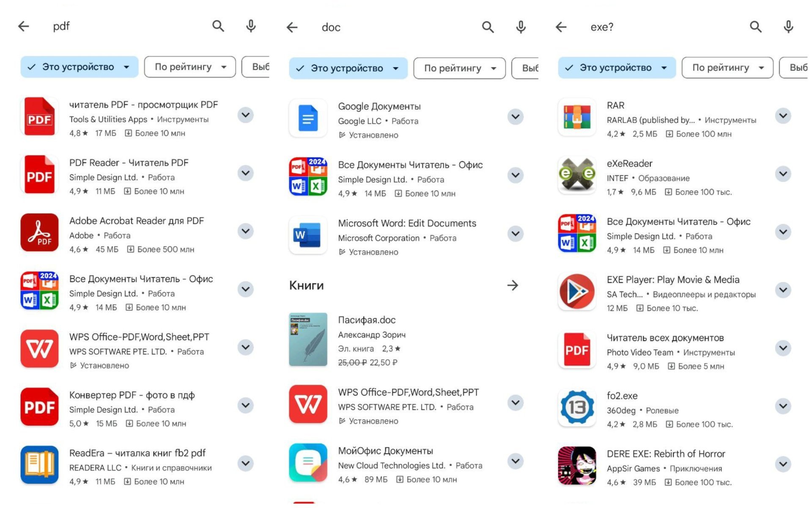This screenshot has height=508, width=812.
Task: Open Все Документы Читатель in the exe? results
Action: point(679,222)
